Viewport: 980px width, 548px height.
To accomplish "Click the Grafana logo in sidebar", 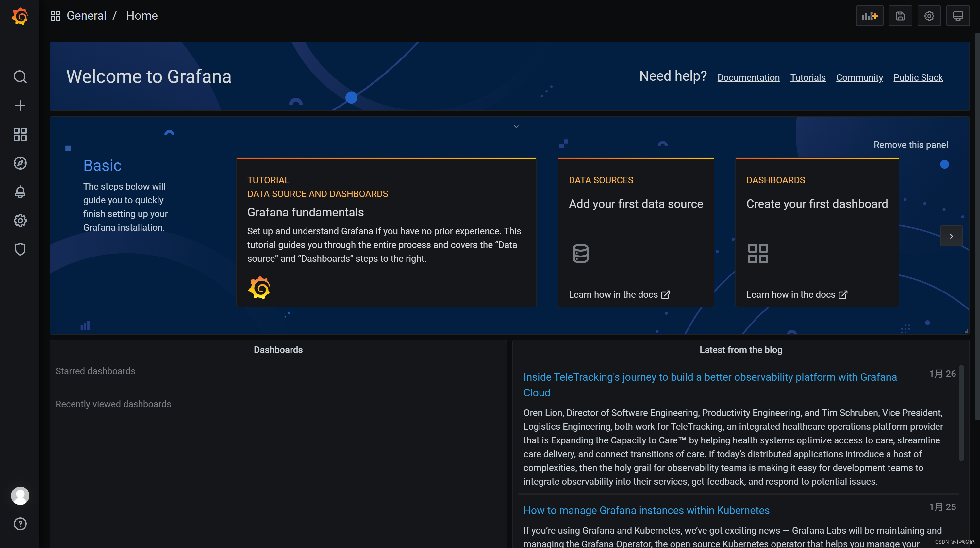I will (20, 16).
